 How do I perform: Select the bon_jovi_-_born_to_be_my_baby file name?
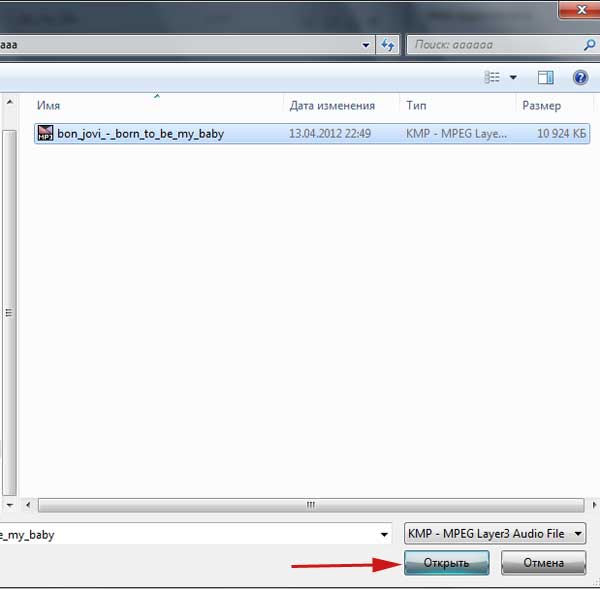140,133
